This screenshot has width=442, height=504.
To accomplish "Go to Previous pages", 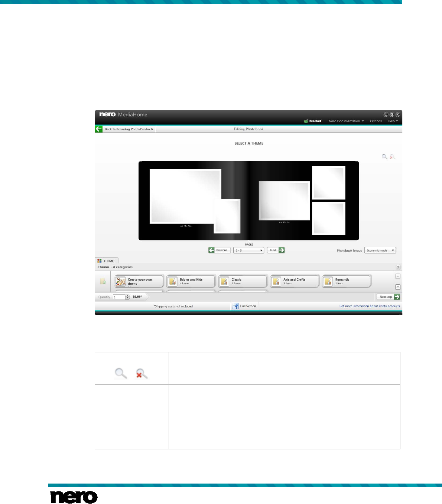I will point(219,250).
